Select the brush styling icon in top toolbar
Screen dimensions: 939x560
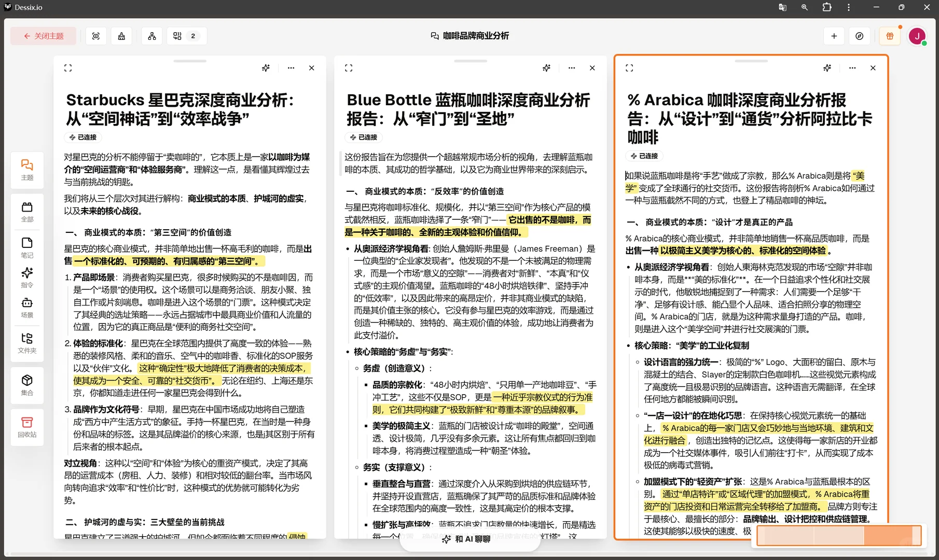click(121, 36)
